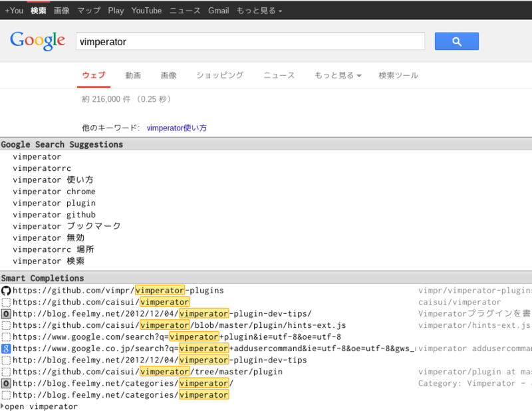
Task: Select suggestion 'vimperator ブックマーク'
Action: click(67, 226)
